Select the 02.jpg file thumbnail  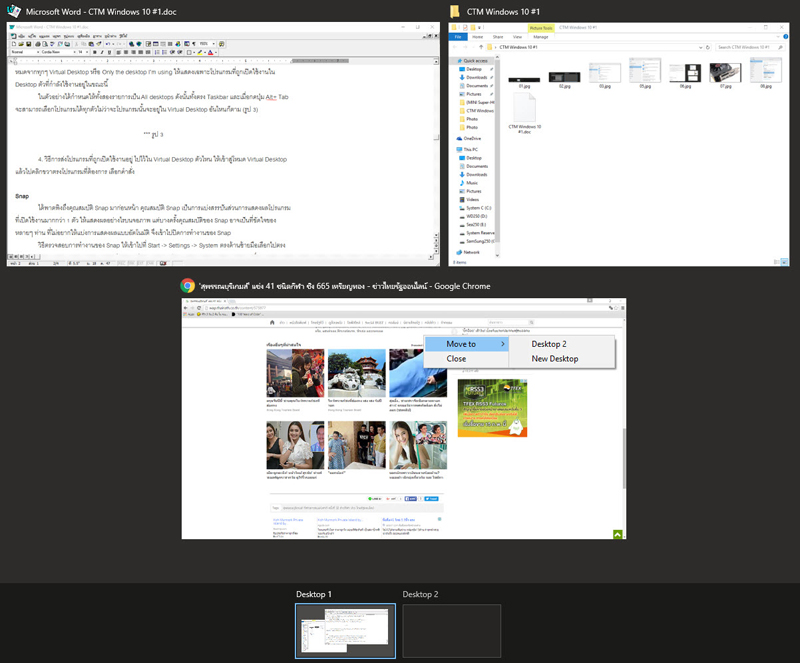(564, 79)
